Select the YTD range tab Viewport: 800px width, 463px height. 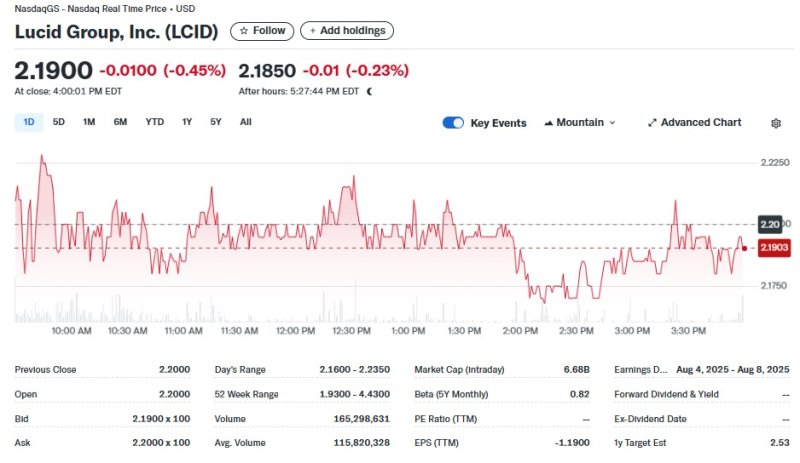click(155, 122)
